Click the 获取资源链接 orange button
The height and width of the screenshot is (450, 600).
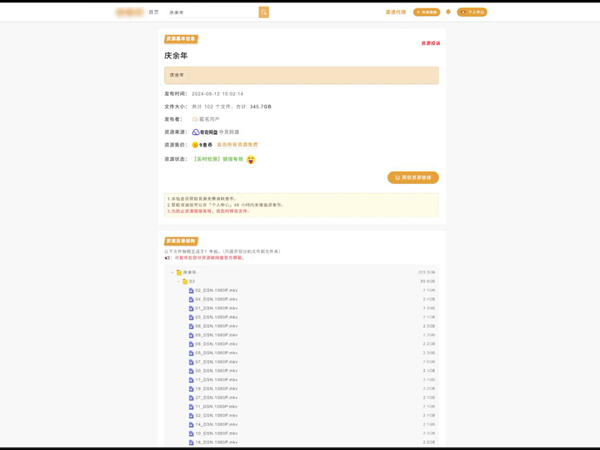pos(412,178)
